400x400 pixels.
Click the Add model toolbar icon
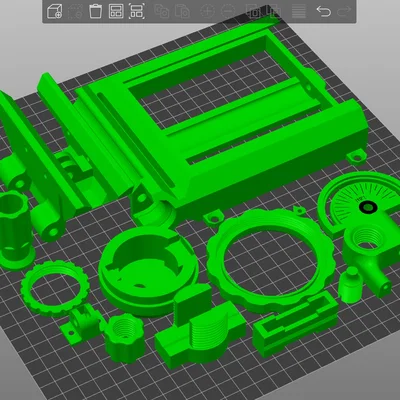pyautogui.click(x=54, y=11)
